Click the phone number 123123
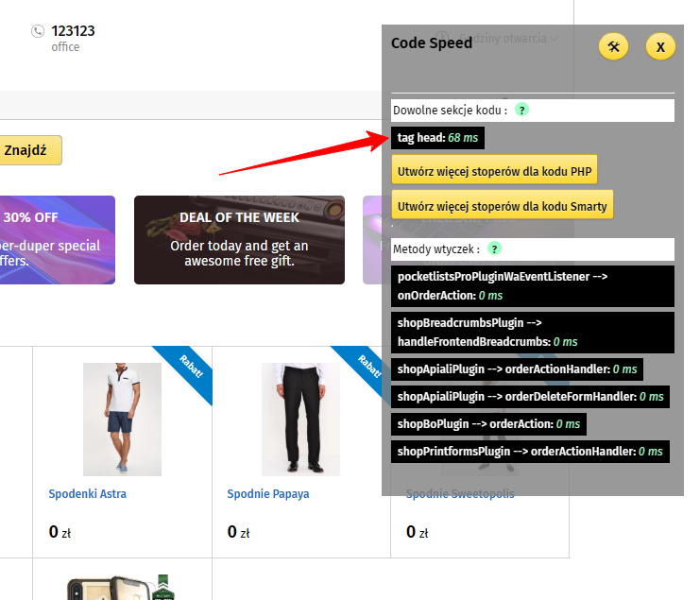Screen dimensions: 700x600 pos(73,31)
